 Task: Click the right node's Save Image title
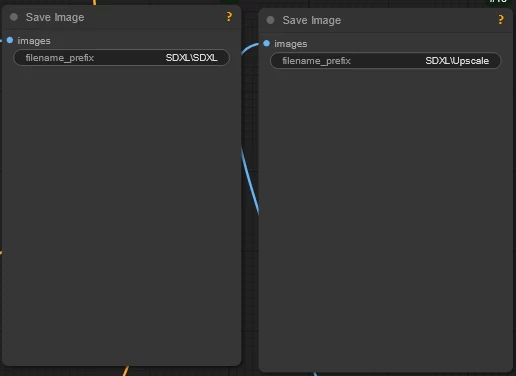click(x=312, y=20)
